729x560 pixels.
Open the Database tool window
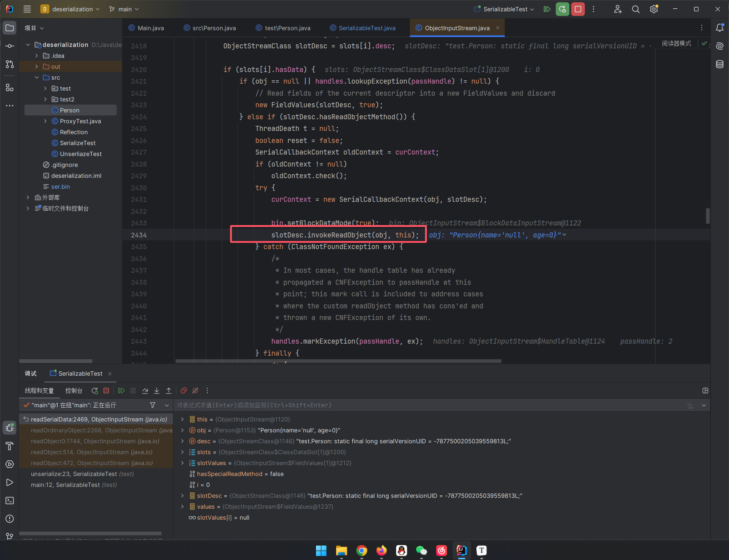point(720,64)
